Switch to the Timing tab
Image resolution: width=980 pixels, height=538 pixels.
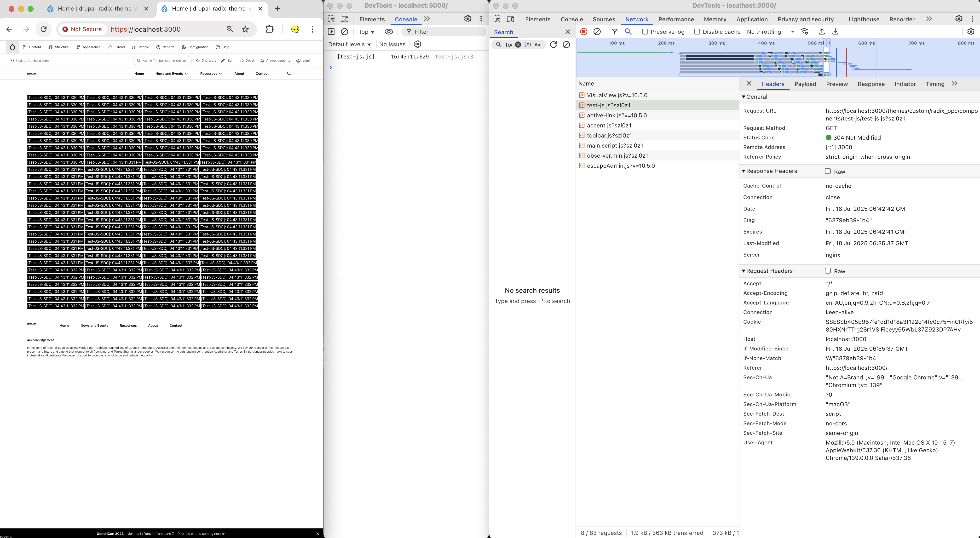pyautogui.click(x=935, y=84)
